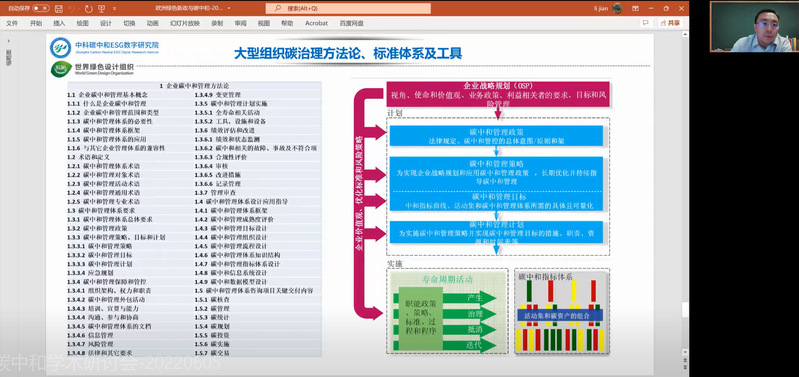Screen dimensions: 799x377
Task: Click the vertical scrollbar thumb at right
Action: [685, 310]
